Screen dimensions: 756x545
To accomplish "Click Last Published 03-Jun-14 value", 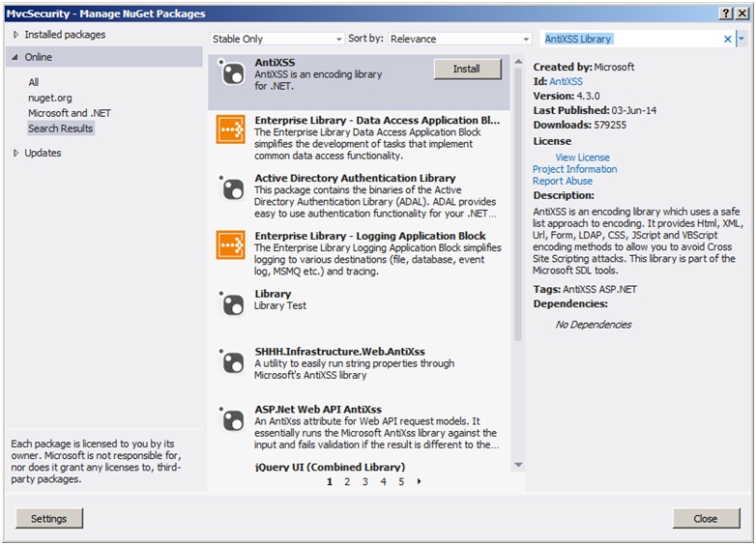I will point(634,110).
